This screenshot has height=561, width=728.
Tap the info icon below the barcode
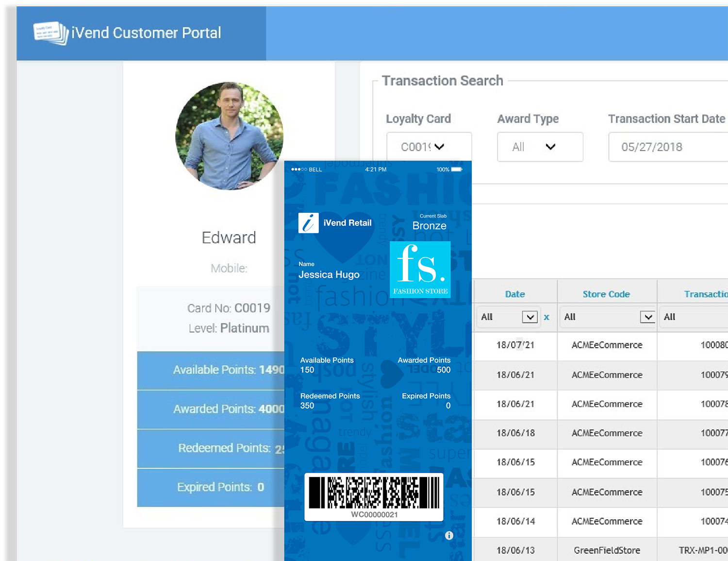449,536
